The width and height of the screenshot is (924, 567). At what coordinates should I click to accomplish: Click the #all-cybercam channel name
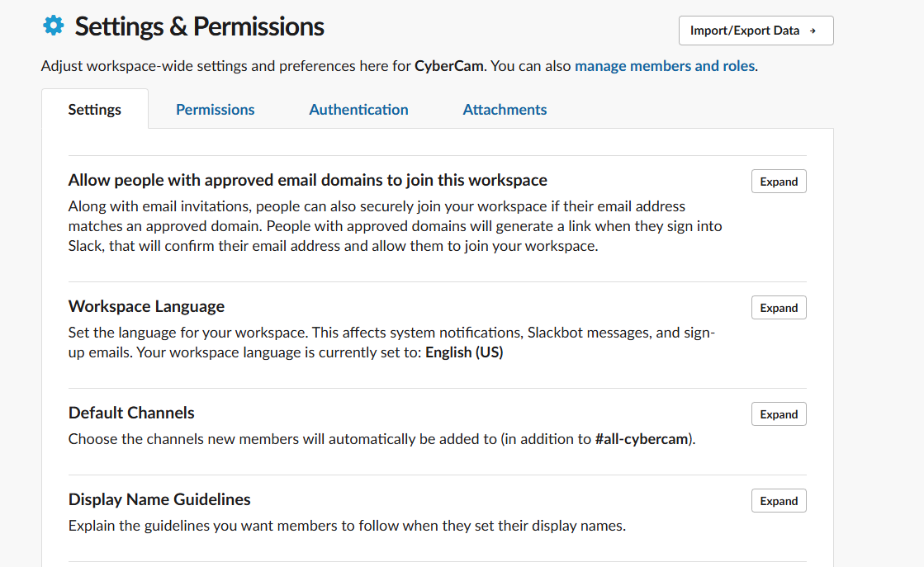642,439
